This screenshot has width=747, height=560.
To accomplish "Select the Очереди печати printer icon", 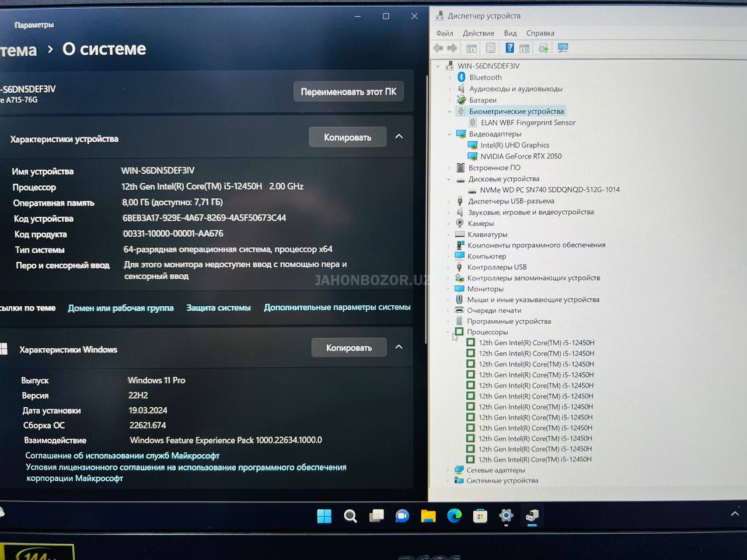I will [459, 310].
